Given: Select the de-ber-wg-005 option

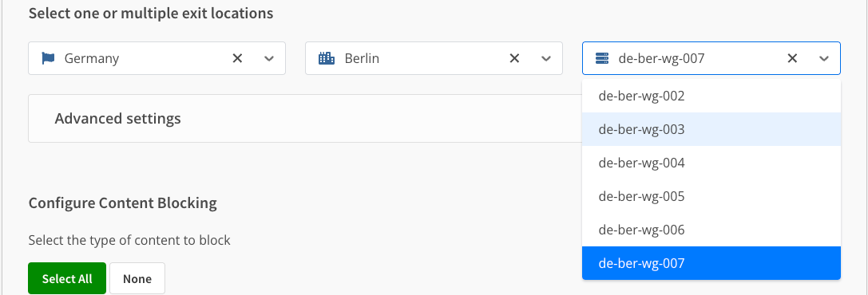Looking at the screenshot, I should point(711,196).
